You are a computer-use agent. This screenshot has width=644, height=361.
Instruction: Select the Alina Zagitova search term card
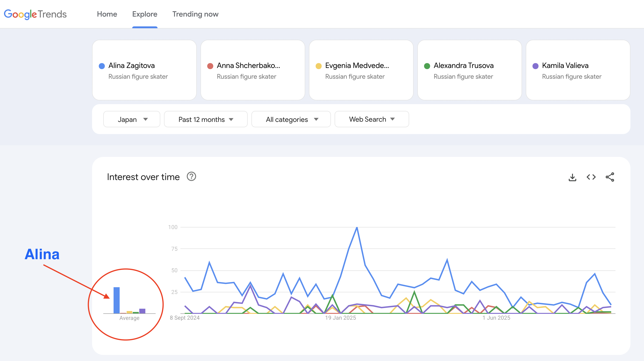144,70
